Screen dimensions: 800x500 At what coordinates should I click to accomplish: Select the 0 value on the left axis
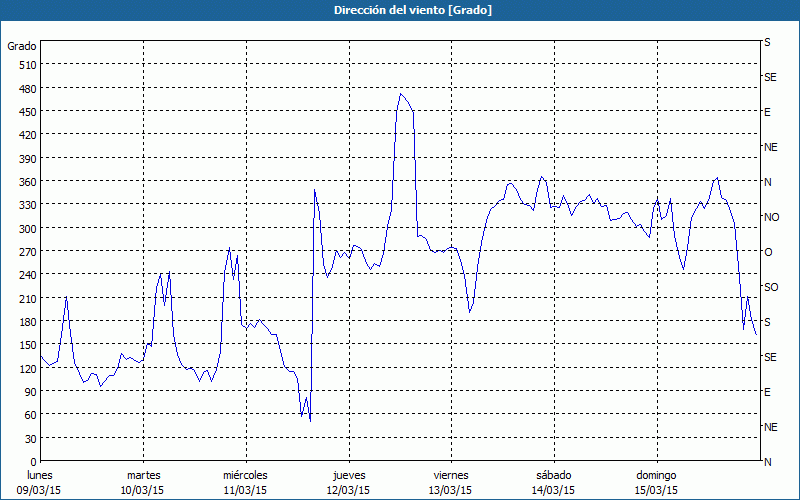(32, 462)
